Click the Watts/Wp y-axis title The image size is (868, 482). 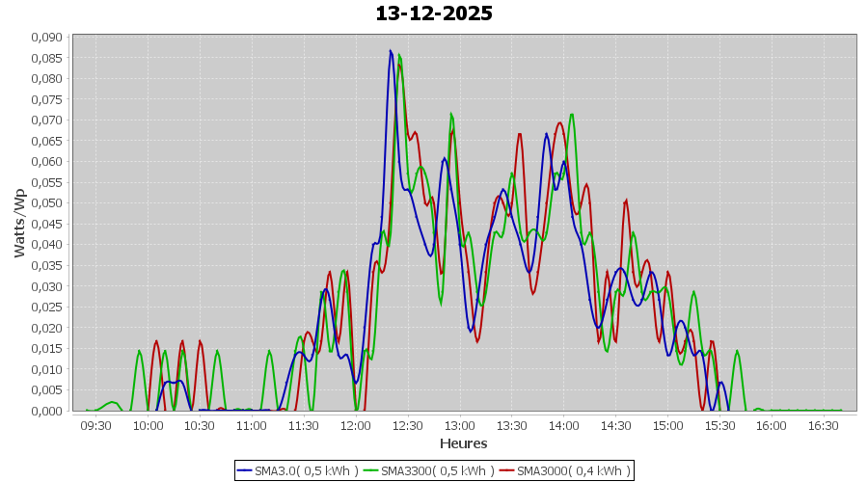pyautogui.click(x=19, y=223)
